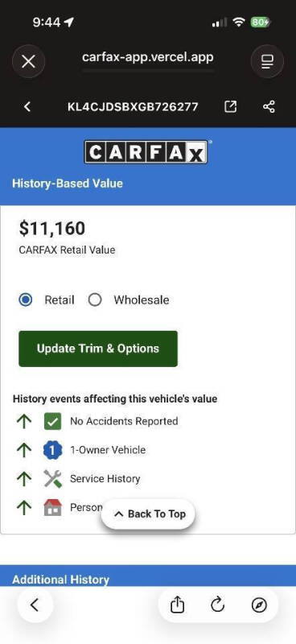Click the Update Trim & Options button
The image size is (296, 644).
point(98,349)
